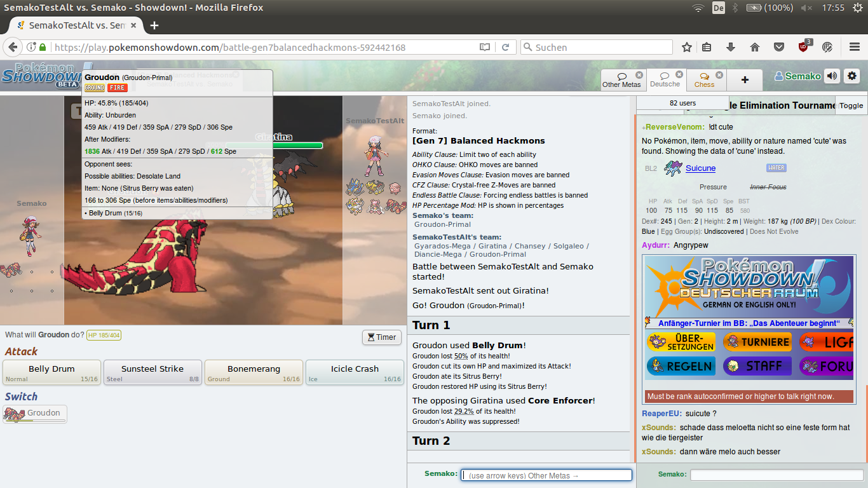Image resolution: width=868 pixels, height=488 pixels.
Task: Click the Semako trainer sprite
Action: pyautogui.click(x=30, y=235)
